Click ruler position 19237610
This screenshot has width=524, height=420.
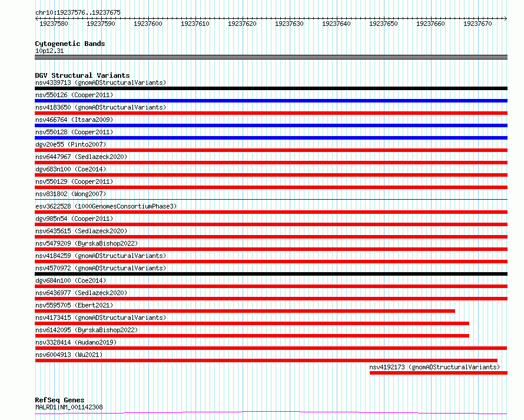(x=195, y=24)
